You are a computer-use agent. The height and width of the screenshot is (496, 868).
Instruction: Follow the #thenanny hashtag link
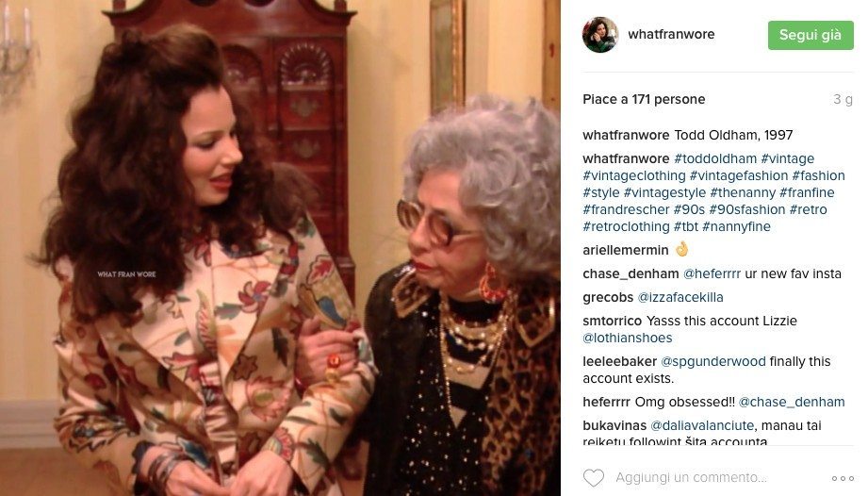tap(743, 192)
